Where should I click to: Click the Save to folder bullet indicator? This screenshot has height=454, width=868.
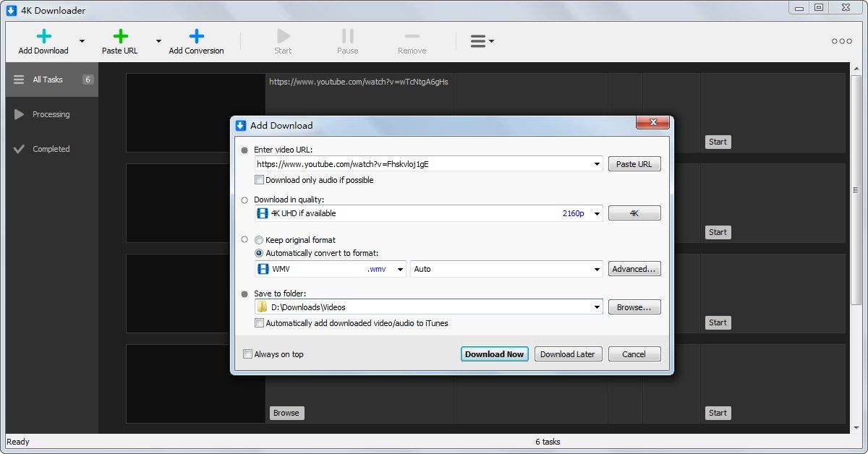tap(244, 294)
